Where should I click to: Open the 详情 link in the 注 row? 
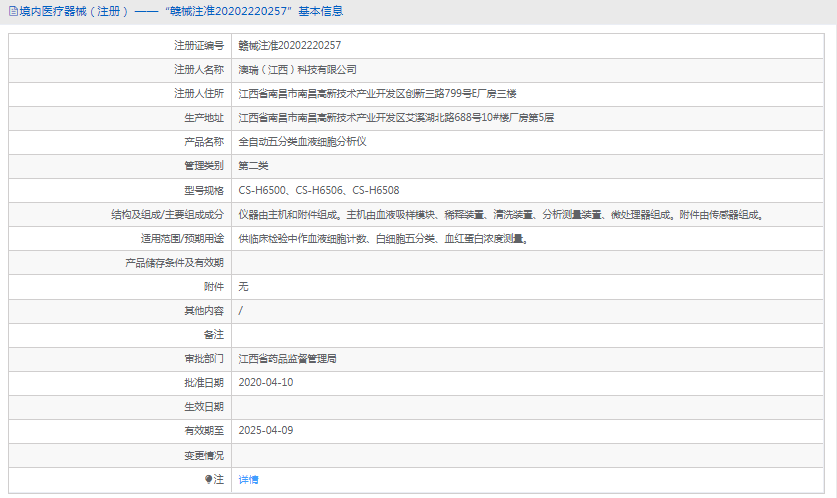[x=248, y=479]
